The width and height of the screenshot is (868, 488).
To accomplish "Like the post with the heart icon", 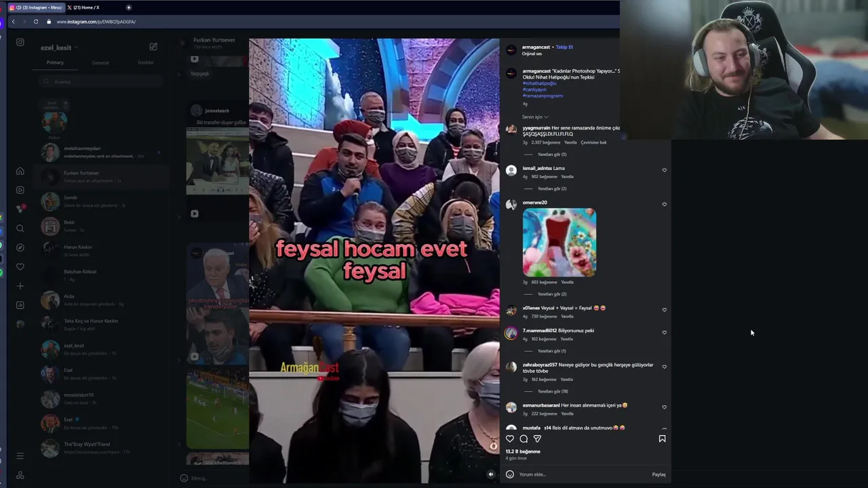I will (510, 439).
